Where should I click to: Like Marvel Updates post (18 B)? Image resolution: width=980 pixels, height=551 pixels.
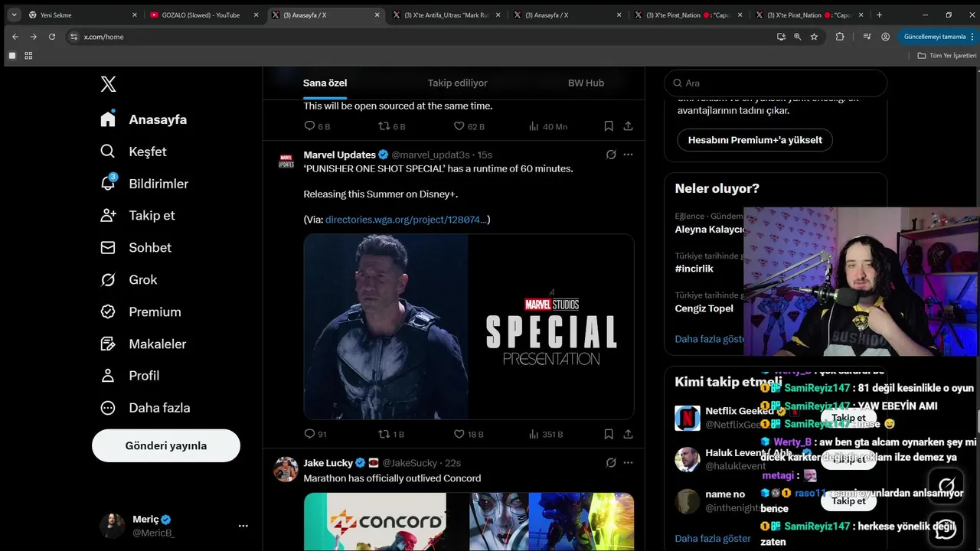point(469,434)
